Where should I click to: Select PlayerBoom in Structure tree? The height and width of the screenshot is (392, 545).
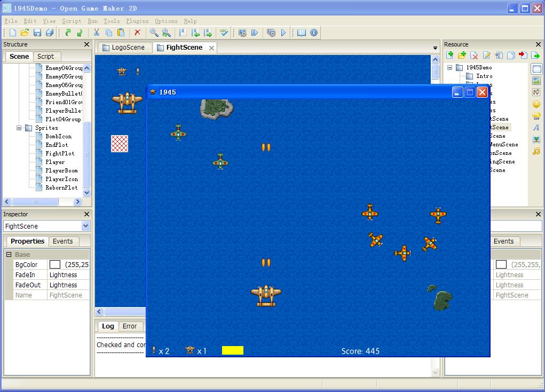61,170
